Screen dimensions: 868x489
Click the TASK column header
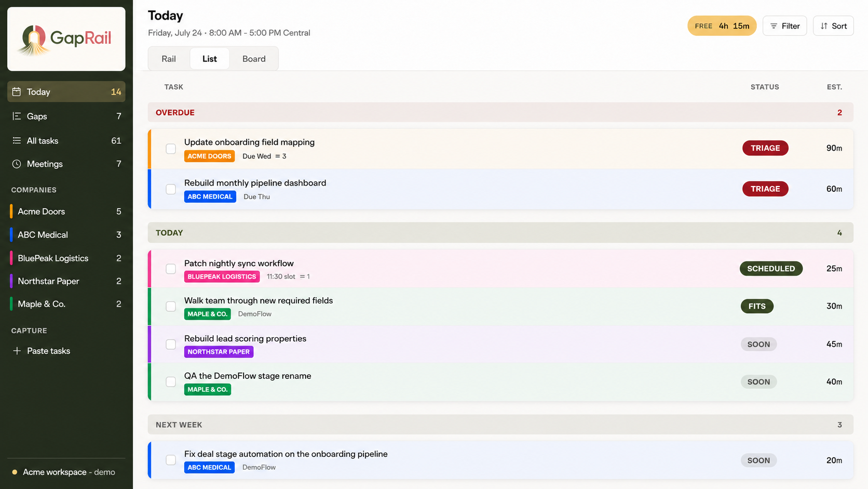click(174, 87)
